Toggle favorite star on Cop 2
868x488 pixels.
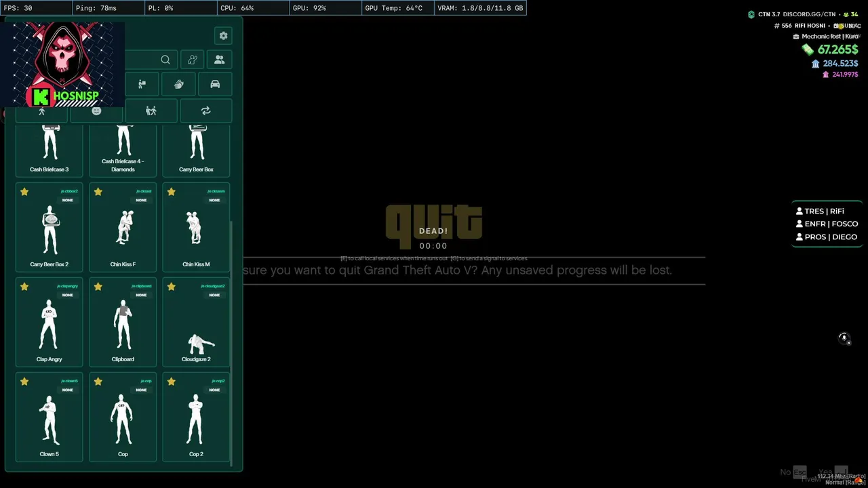click(171, 382)
